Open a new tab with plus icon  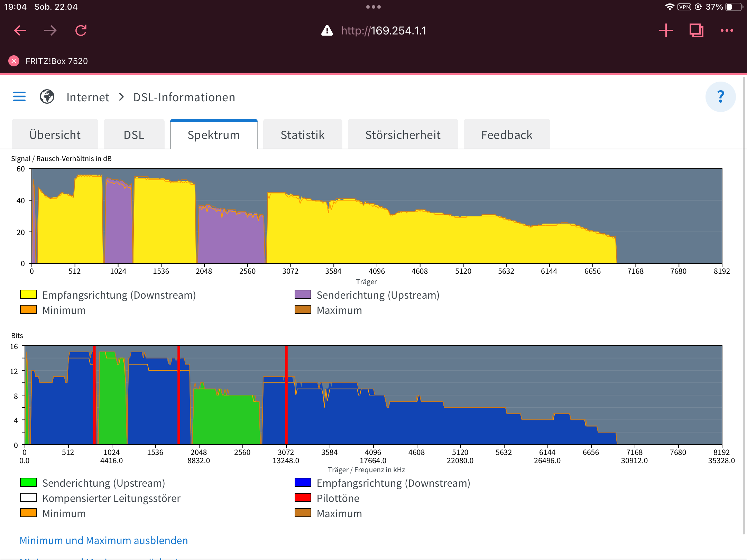(666, 30)
